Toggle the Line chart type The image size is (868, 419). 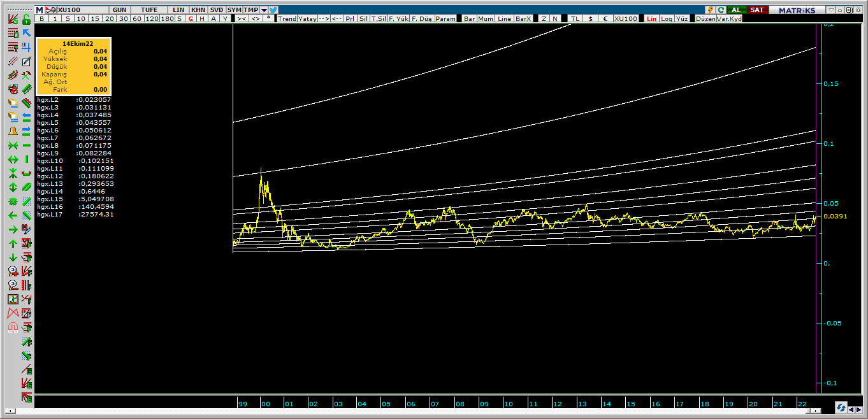504,18
